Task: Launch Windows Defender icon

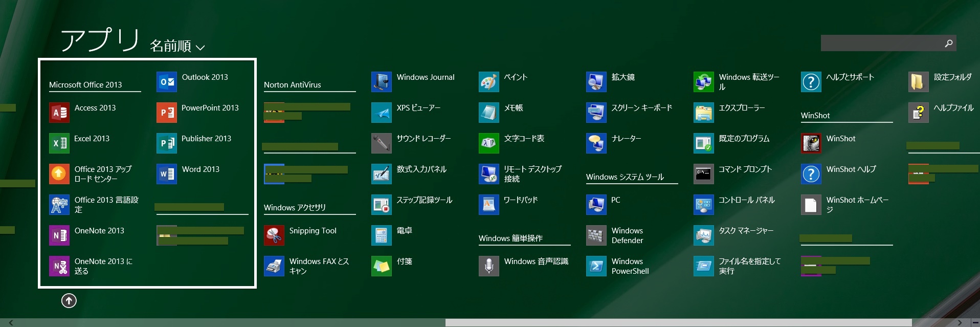Action: (x=596, y=235)
